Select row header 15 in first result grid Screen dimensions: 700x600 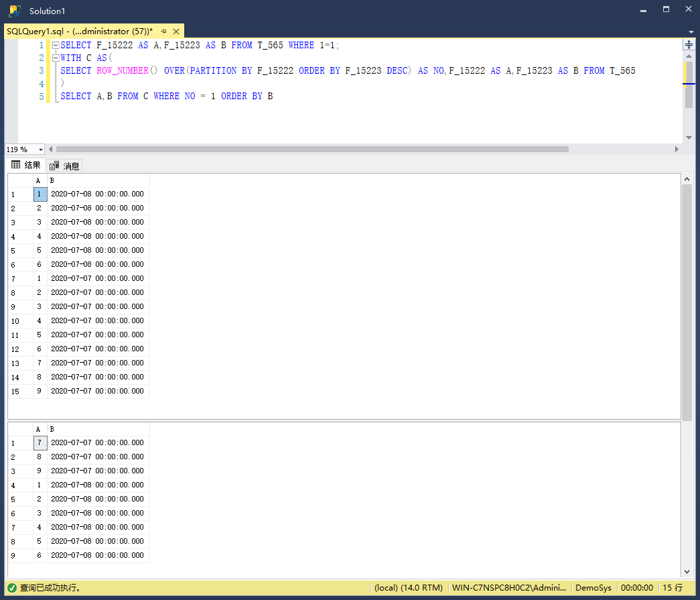(21, 392)
